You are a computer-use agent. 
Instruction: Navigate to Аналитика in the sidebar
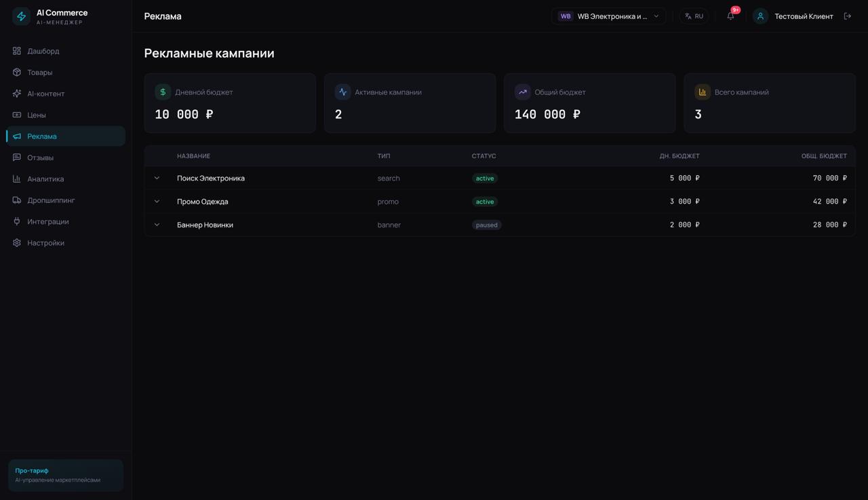click(x=45, y=179)
